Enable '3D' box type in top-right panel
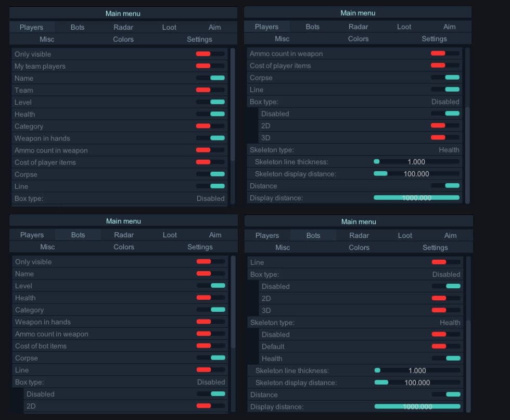510x420 pixels. (445, 137)
